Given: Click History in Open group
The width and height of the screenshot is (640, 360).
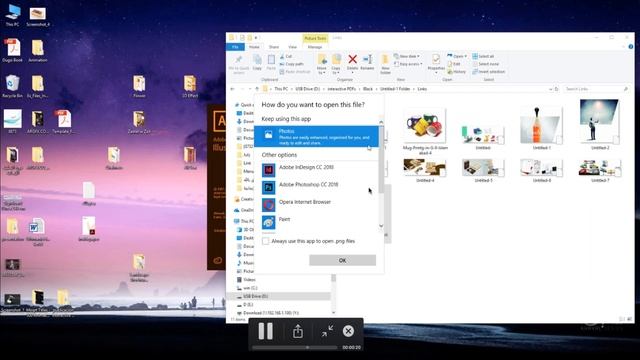Looking at the screenshot, I should tap(456, 71).
